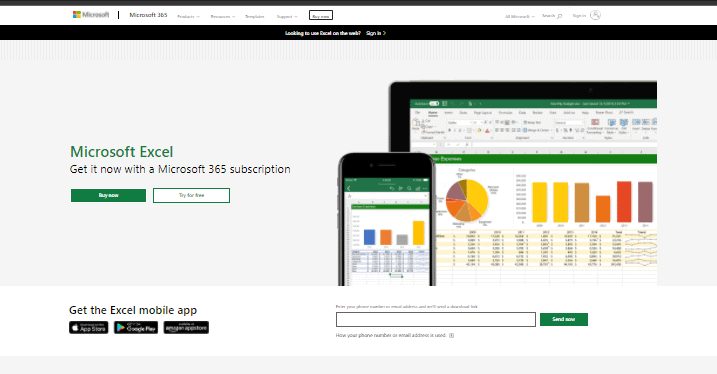This screenshot has height=374, width=717.
Task: Open the Apple App Store badge
Action: click(89, 327)
